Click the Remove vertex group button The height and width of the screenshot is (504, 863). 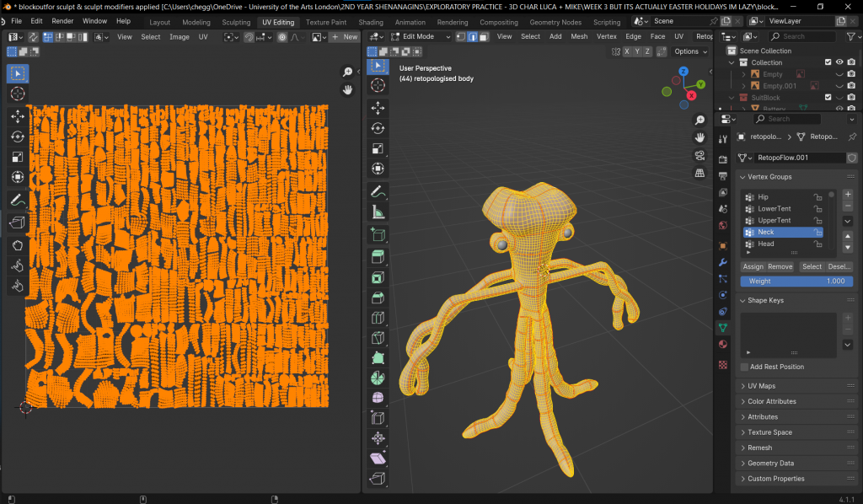(x=780, y=267)
